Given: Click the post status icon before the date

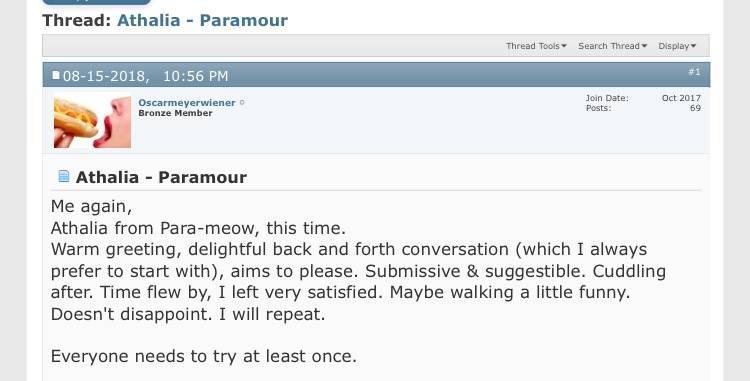Looking at the screenshot, I should (x=56, y=75).
